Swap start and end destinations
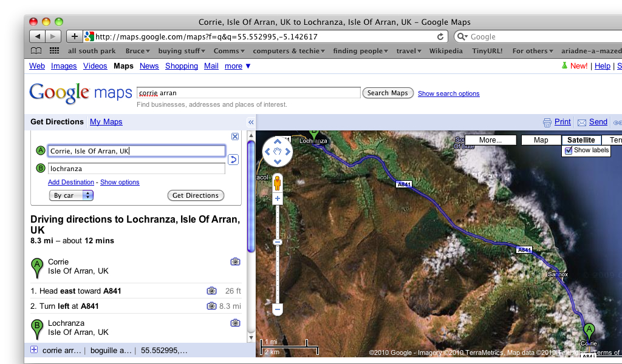This screenshot has width=622, height=364. point(233,160)
